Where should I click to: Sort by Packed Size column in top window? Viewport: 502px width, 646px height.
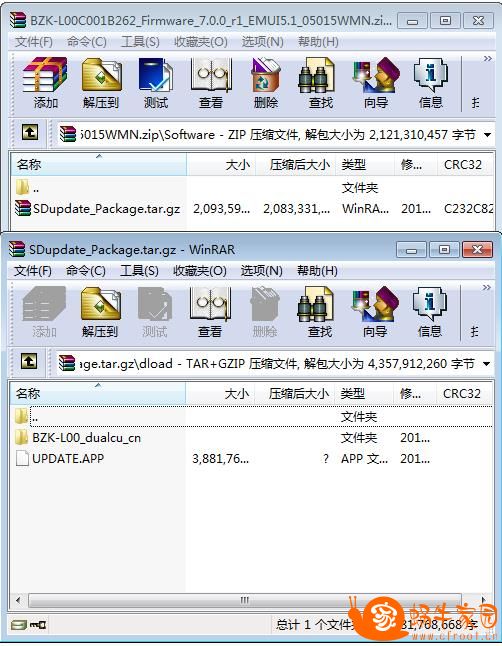pos(296,164)
